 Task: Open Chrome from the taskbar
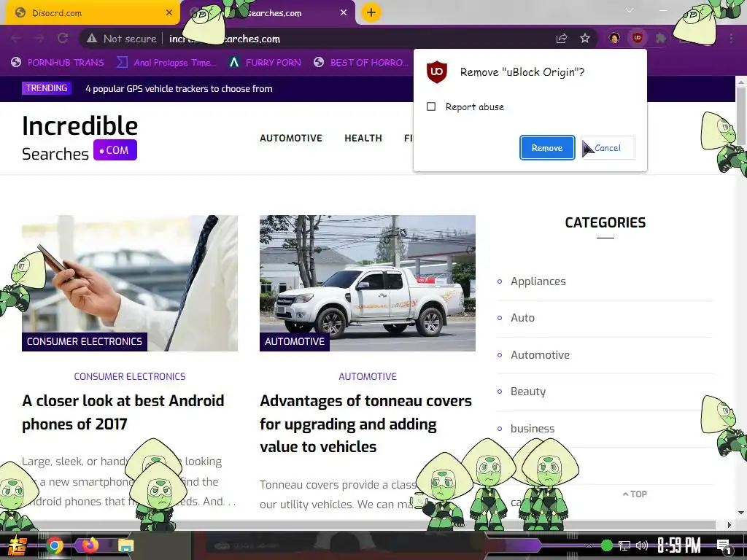click(x=55, y=545)
